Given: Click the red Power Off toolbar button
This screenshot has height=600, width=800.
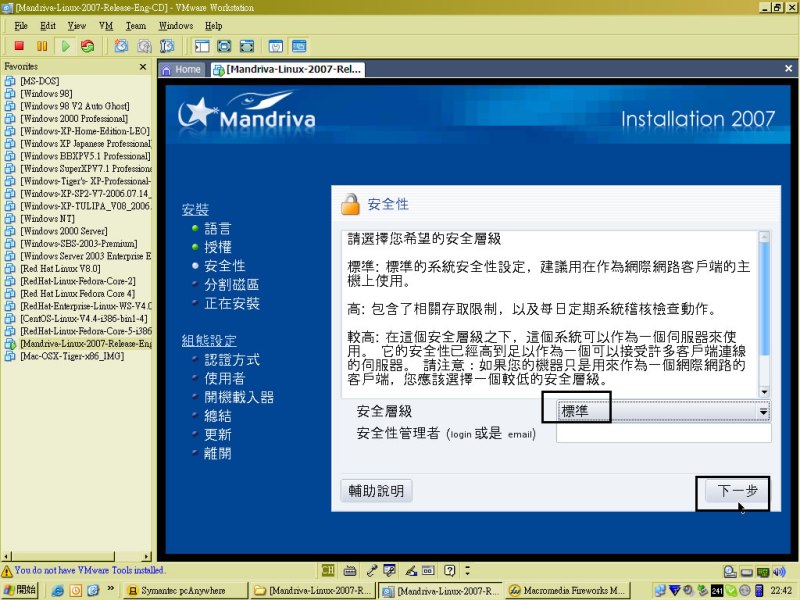Looking at the screenshot, I should [x=19, y=46].
